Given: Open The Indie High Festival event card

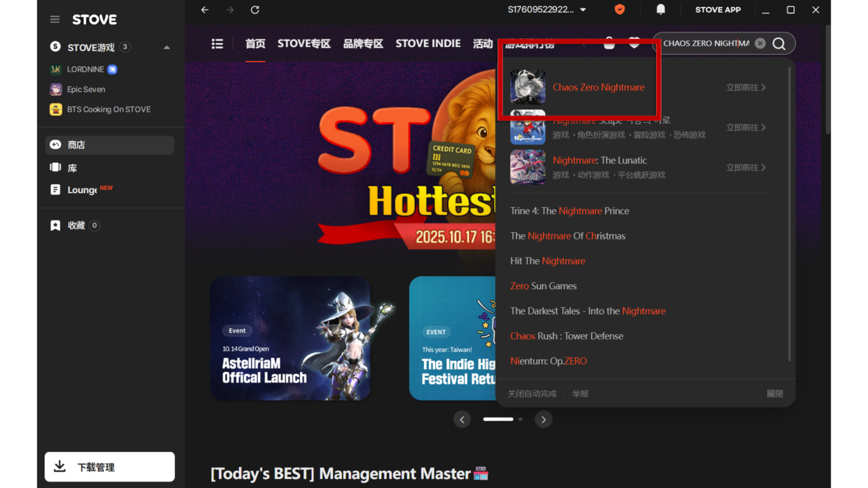Looking at the screenshot, I should click(452, 339).
